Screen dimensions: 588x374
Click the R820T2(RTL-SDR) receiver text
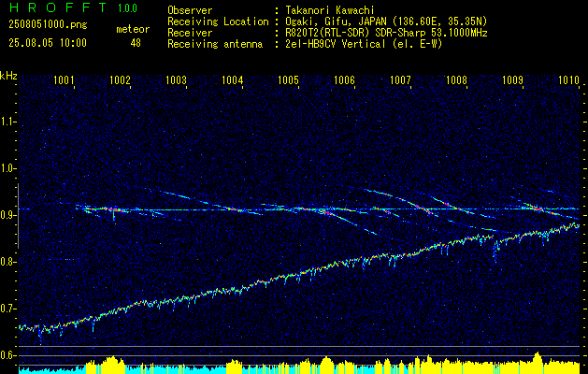click(x=386, y=33)
